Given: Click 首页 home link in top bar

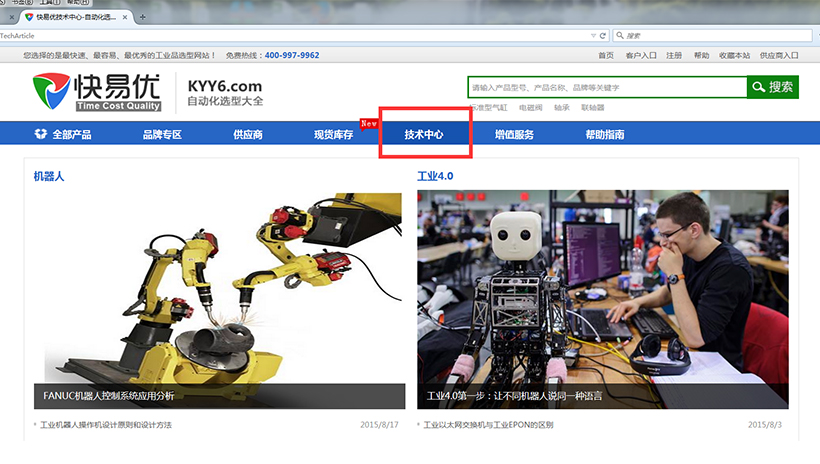Looking at the screenshot, I should tap(606, 55).
